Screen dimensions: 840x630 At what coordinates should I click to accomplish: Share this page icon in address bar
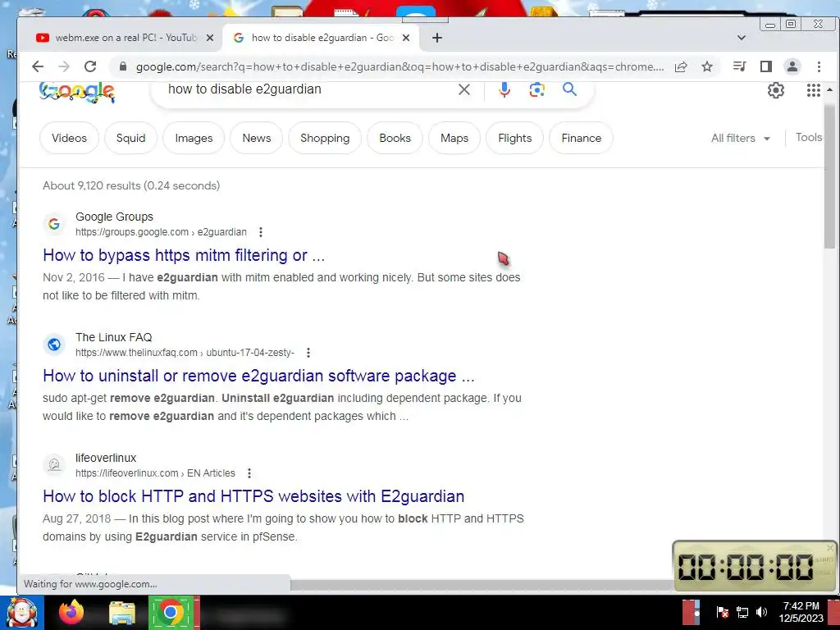pos(681,66)
